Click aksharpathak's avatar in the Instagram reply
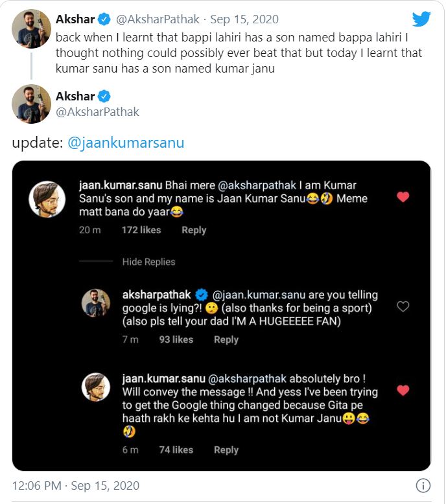 point(95,303)
